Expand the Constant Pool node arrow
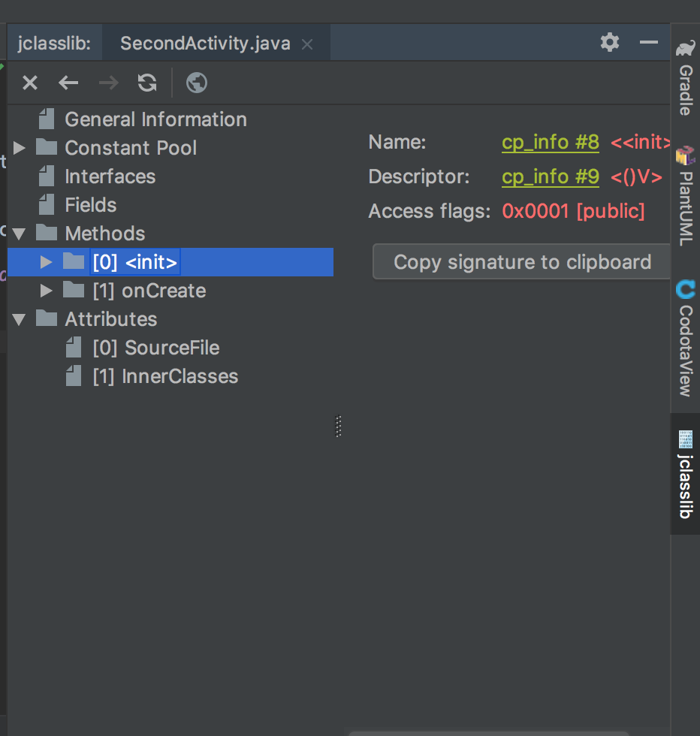This screenshot has height=736, width=700. pyautogui.click(x=20, y=148)
